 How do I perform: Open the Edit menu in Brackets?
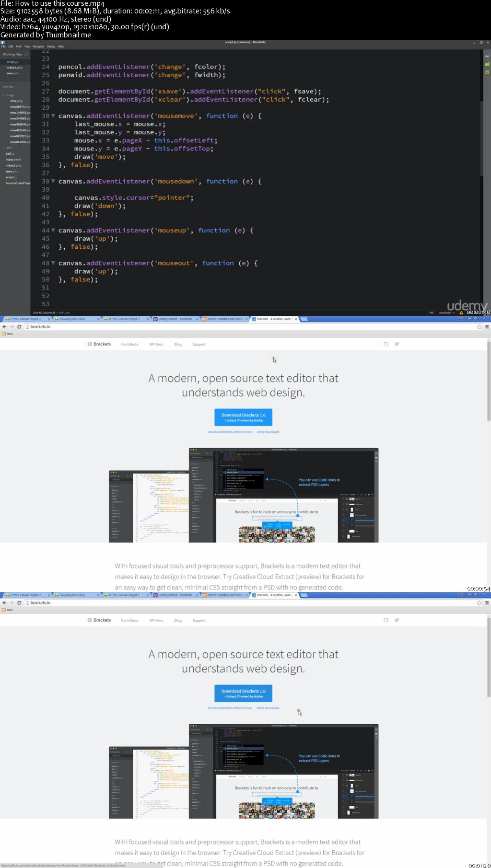pyautogui.click(x=11, y=46)
